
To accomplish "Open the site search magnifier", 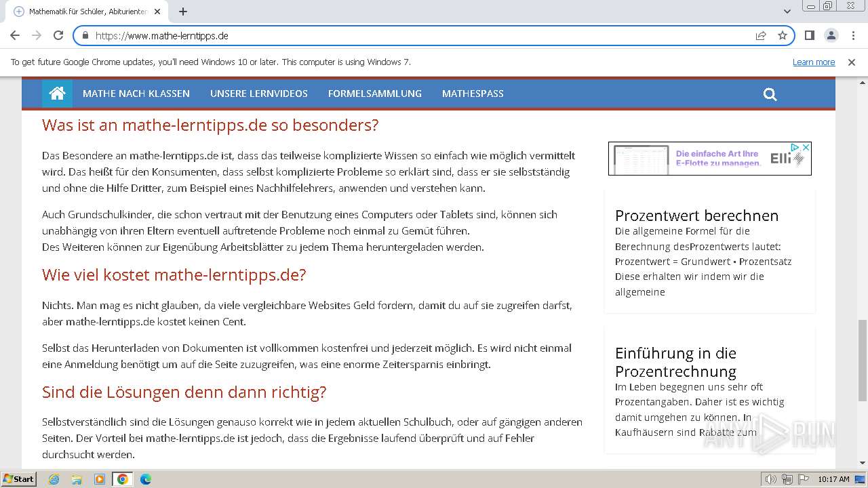I will click(x=770, y=94).
